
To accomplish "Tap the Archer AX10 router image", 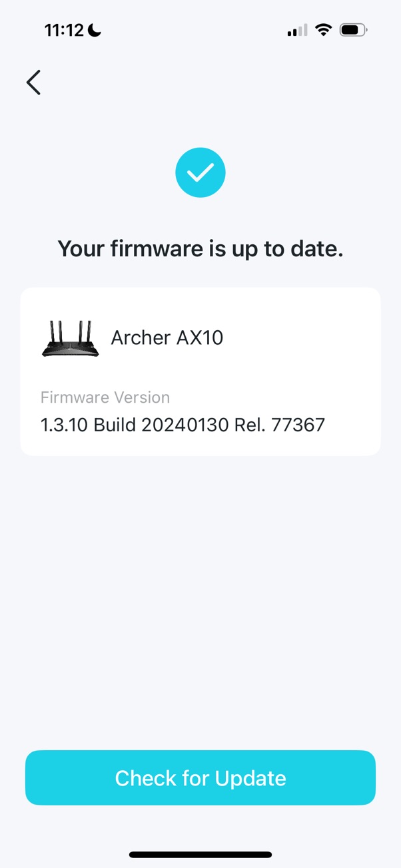I will tap(70, 338).
